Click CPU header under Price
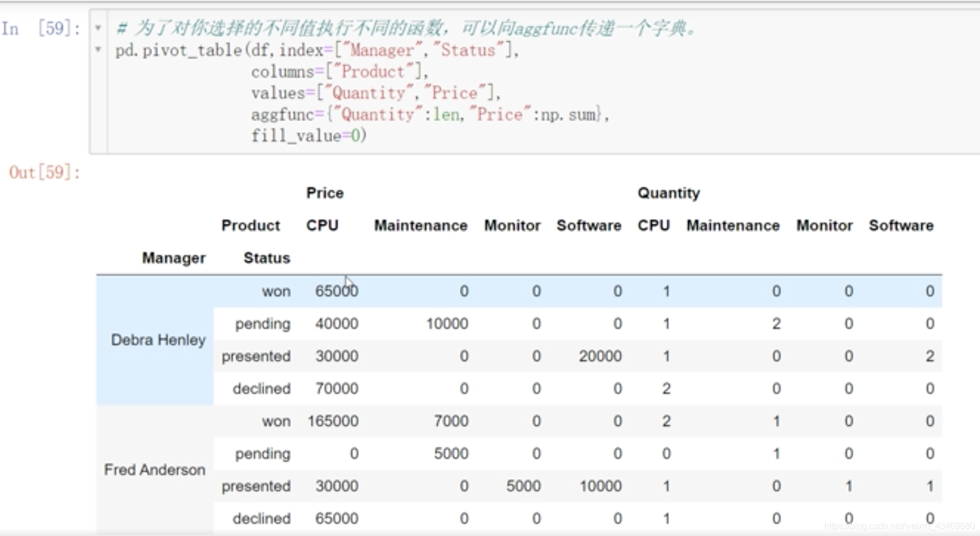 (322, 225)
